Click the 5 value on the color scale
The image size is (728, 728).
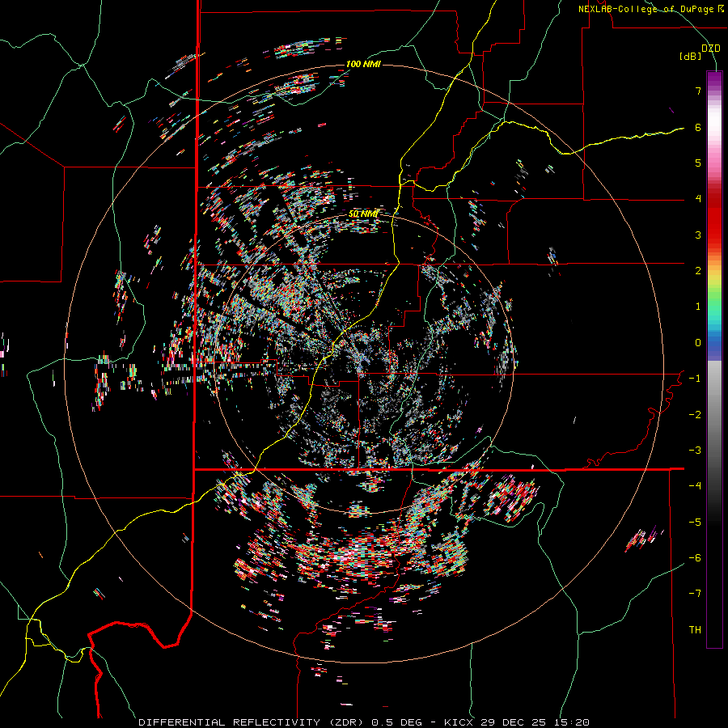pos(698,163)
